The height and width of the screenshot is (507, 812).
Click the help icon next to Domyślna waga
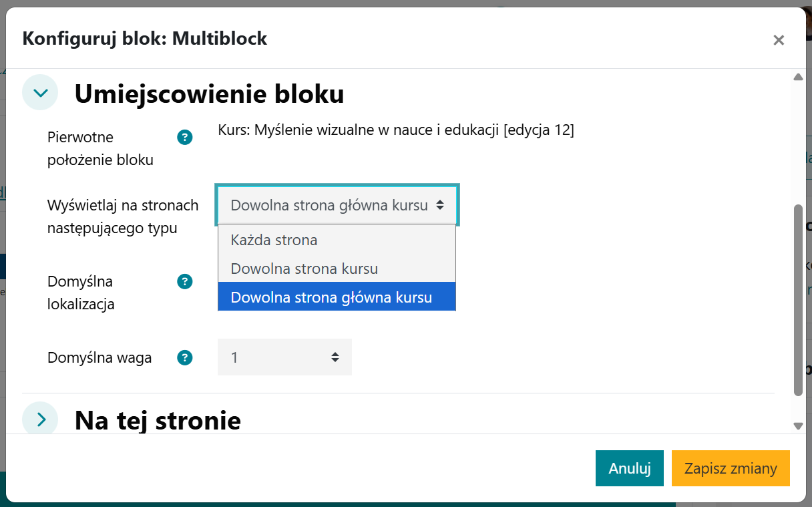pos(184,357)
